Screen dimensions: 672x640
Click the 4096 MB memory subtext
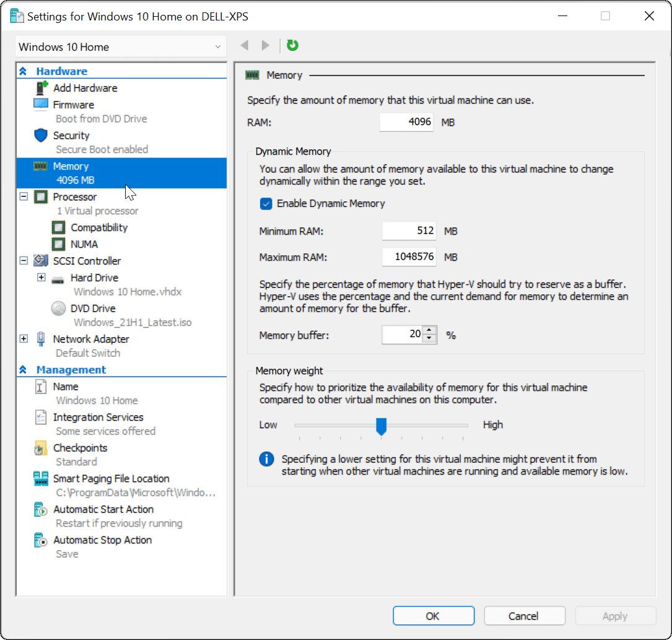(75, 180)
